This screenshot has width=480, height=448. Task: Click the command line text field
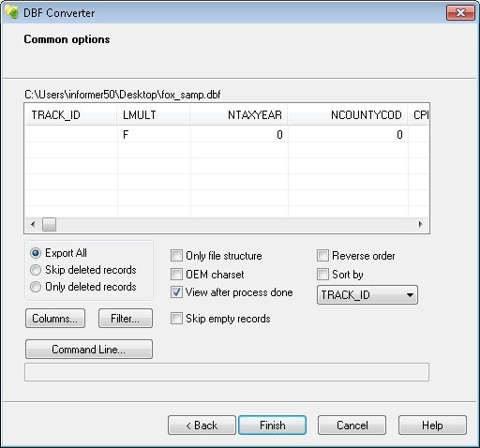[227, 372]
